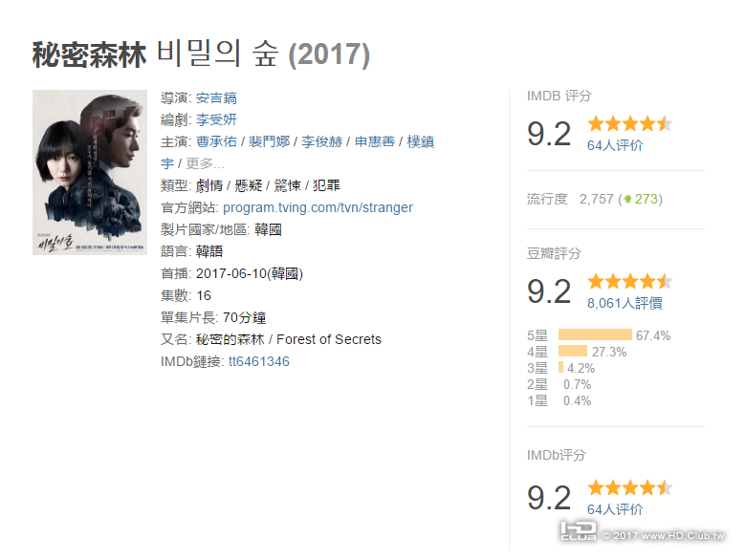This screenshot has width=746, height=560.
Task: Open 申惠善's cast link
Action: click(x=375, y=141)
